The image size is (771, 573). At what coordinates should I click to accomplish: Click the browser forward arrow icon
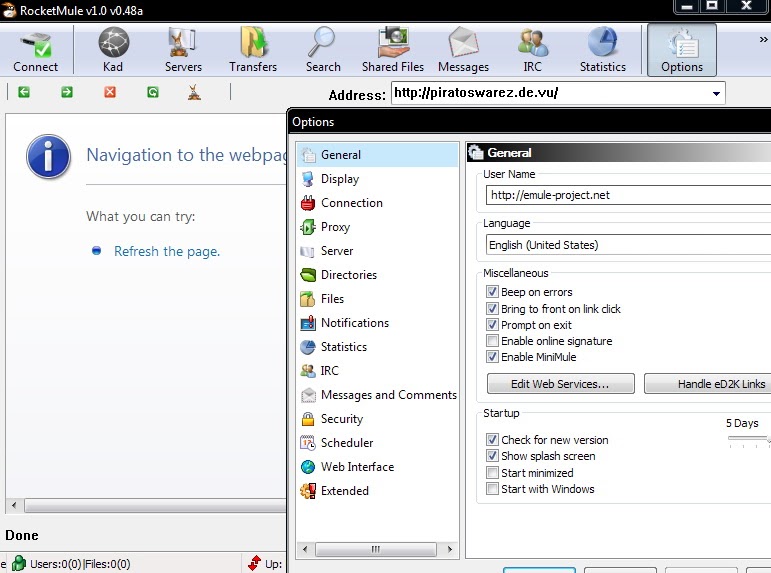click(67, 92)
